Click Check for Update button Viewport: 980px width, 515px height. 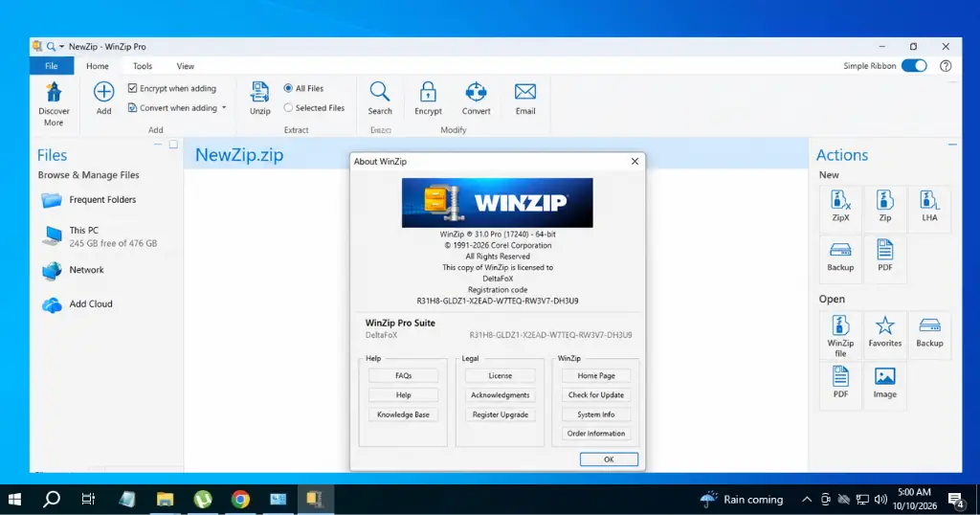[595, 395]
